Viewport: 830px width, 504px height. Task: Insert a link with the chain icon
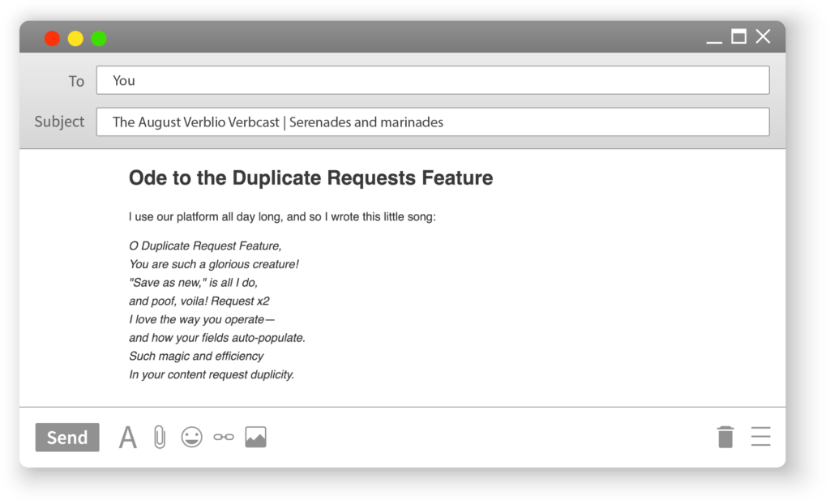(224, 438)
